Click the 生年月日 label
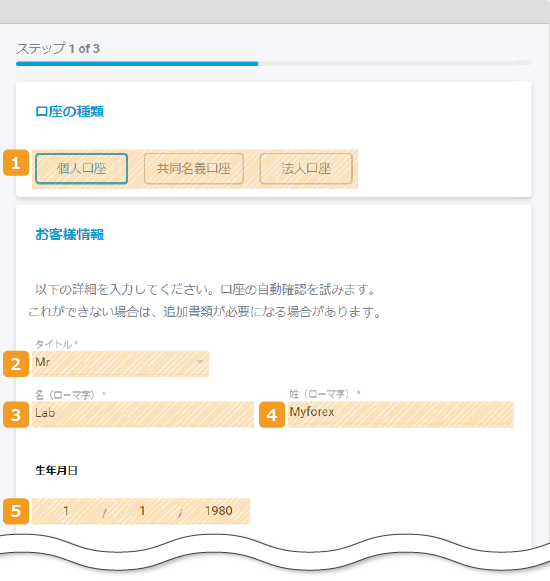 [56, 471]
